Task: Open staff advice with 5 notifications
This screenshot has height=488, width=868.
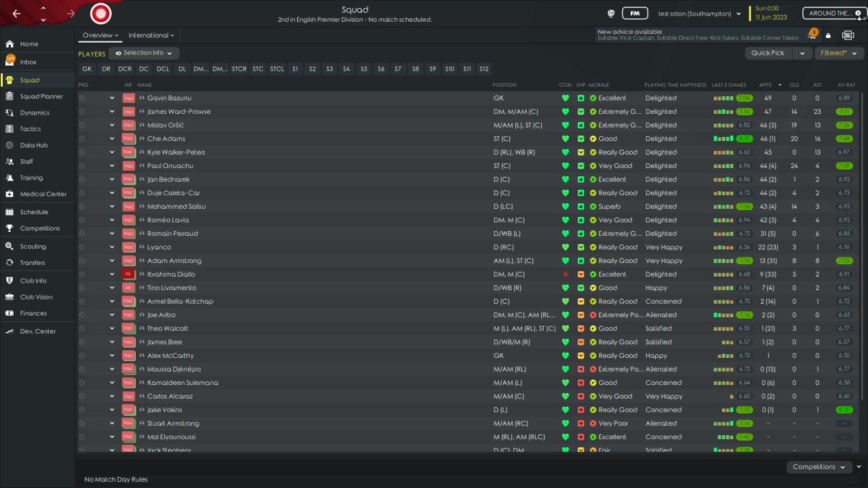Action: tap(812, 35)
